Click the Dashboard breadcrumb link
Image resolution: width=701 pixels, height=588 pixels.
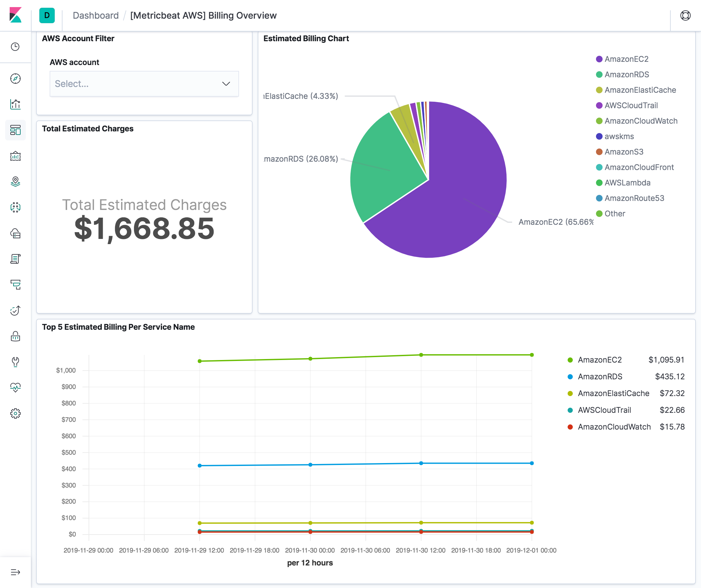point(96,15)
